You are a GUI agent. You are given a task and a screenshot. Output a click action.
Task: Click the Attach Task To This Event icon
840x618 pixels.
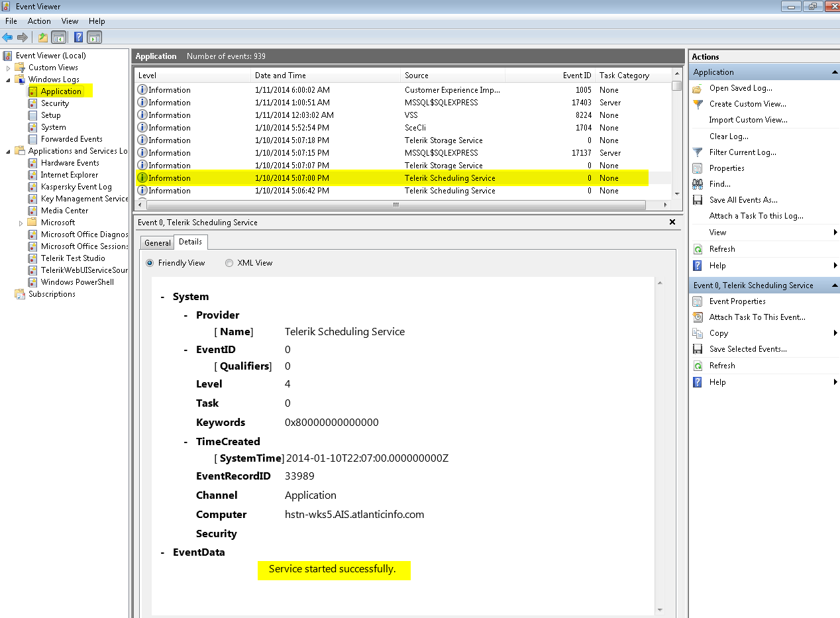(x=698, y=317)
